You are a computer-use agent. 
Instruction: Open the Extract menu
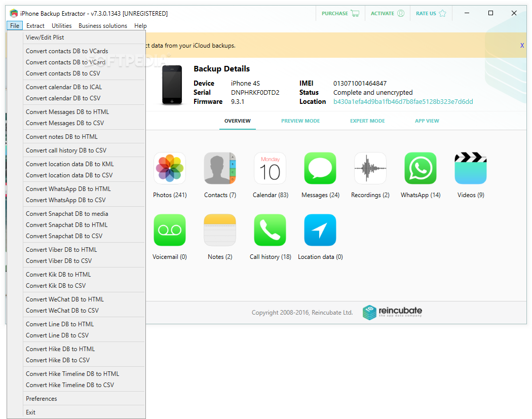pos(35,25)
